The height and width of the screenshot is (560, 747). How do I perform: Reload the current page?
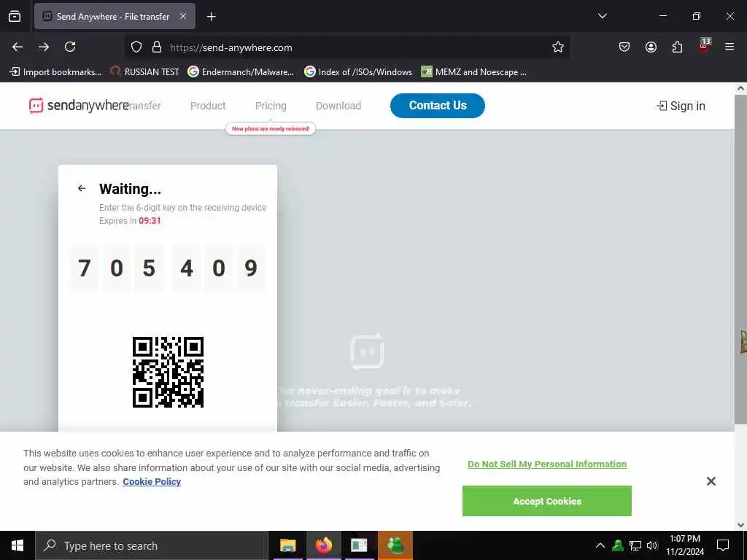(x=70, y=47)
